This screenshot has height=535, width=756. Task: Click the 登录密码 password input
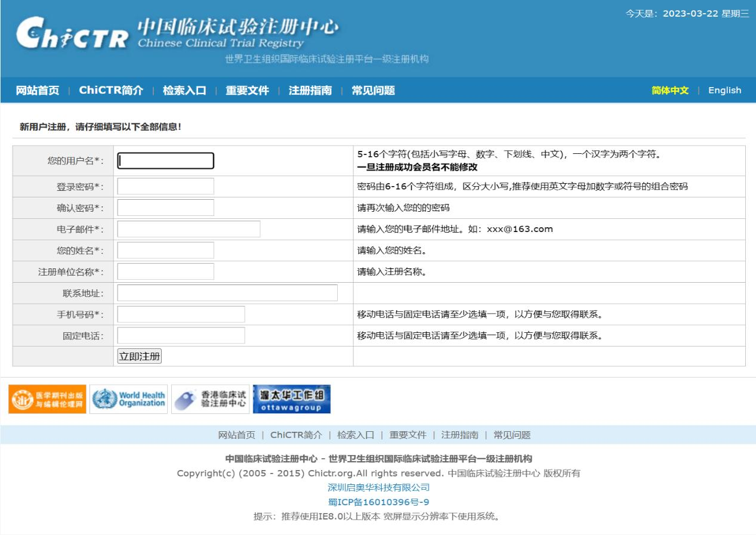[x=165, y=187]
